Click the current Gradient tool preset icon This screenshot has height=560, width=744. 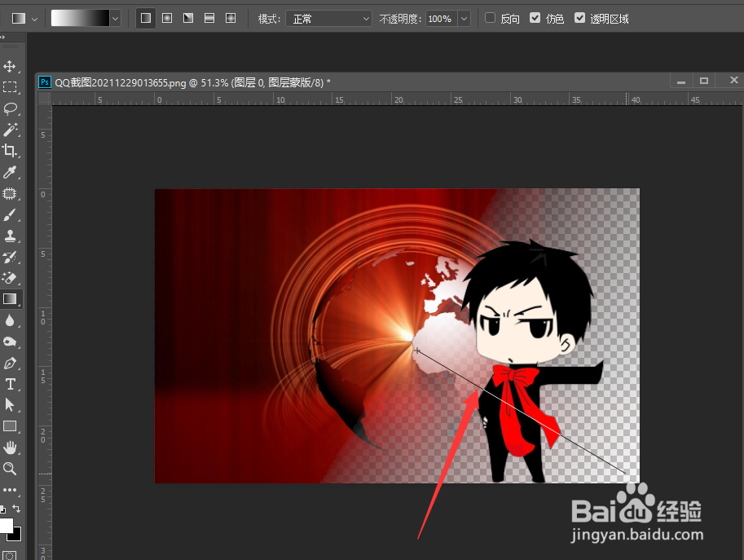pos(19,19)
